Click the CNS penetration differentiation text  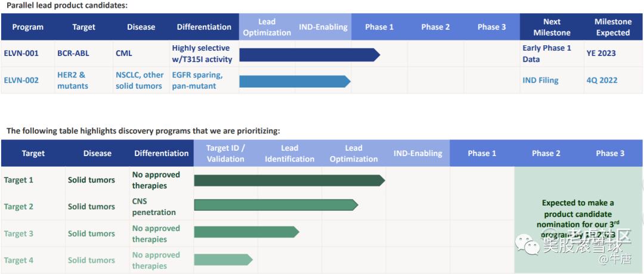154,207
